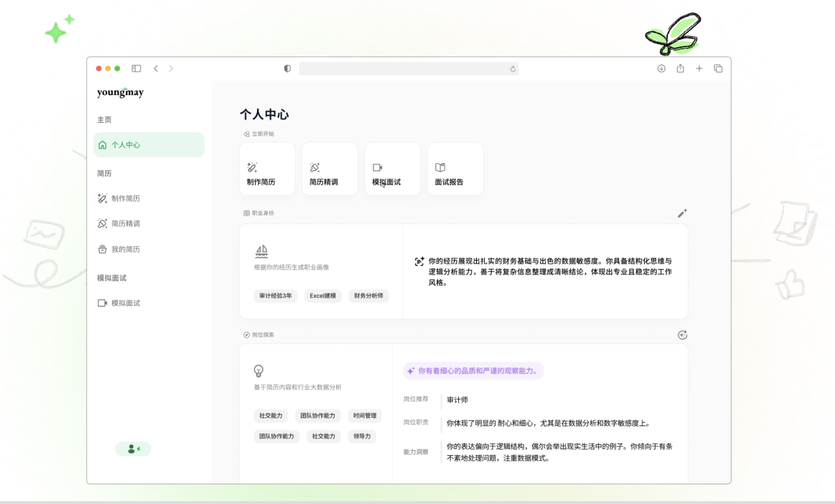Open 制作简历 in the sidebar
The height and width of the screenshot is (504, 835).
(126, 198)
